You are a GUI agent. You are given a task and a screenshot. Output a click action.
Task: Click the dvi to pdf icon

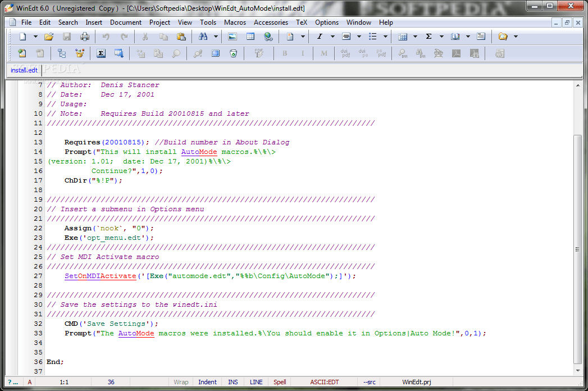click(x=345, y=54)
